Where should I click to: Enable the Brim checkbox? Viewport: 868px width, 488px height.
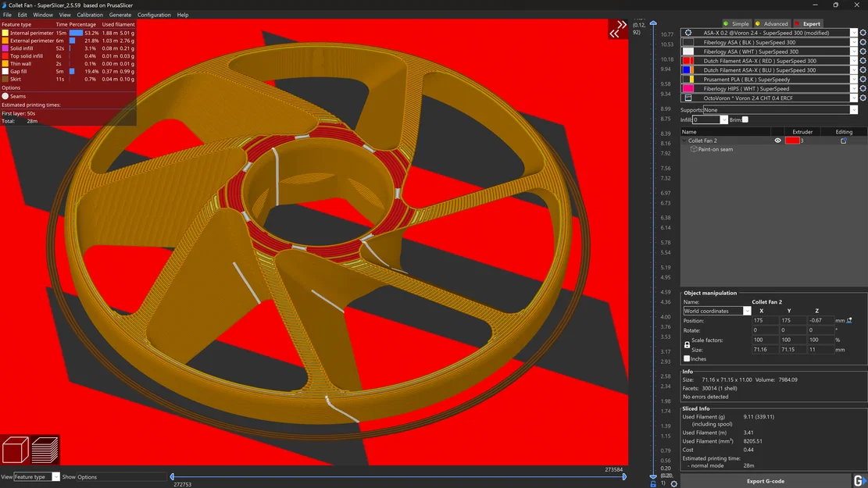(745, 119)
